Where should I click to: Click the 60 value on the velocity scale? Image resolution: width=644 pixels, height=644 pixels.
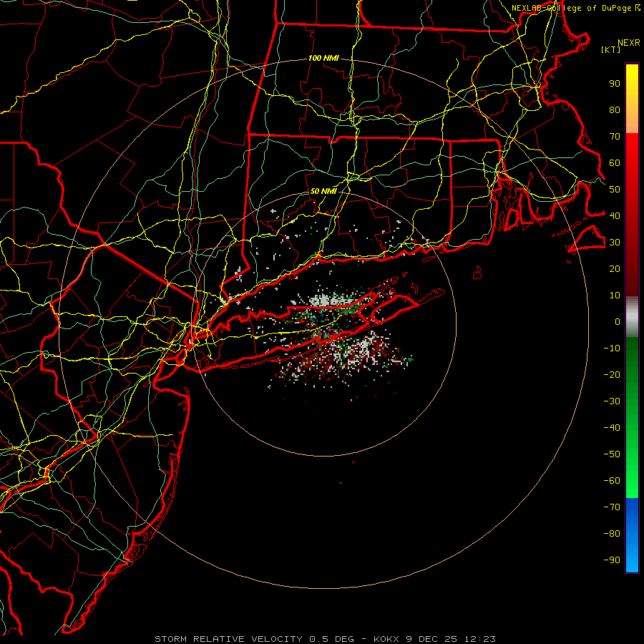pyautogui.click(x=615, y=163)
